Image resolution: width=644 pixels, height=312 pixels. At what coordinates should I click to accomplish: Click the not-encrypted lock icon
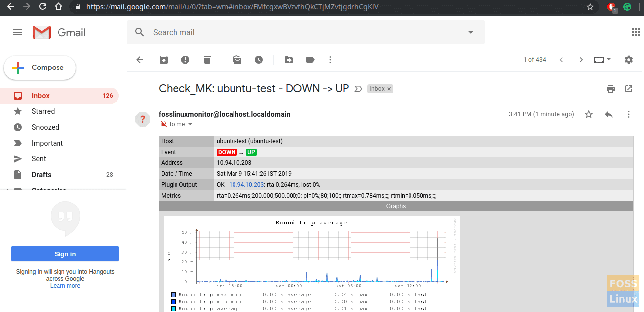tap(163, 124)
